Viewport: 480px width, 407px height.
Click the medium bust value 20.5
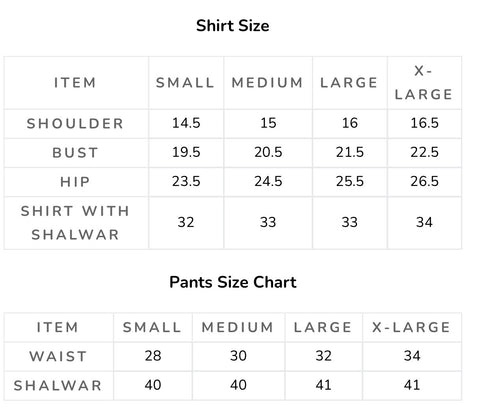268,153
